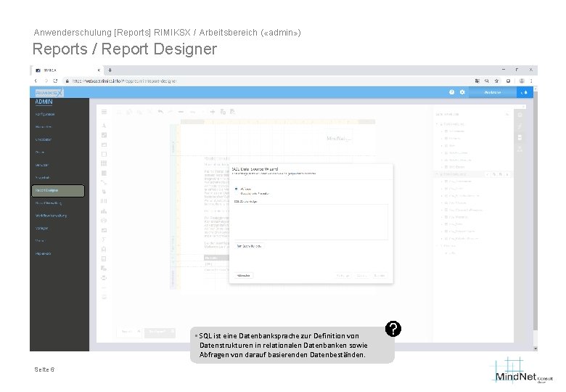Zoom out the report with minus icon

click(x=181, y=112)
